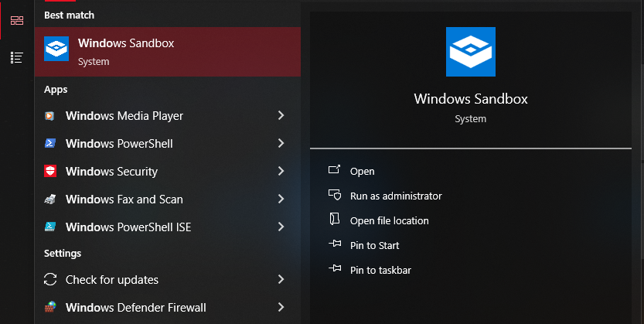Click the Windows Sandbox icon in best match
Image resolution: width=644 pixels, height=324 pixels.
click(x=56, y=49)
